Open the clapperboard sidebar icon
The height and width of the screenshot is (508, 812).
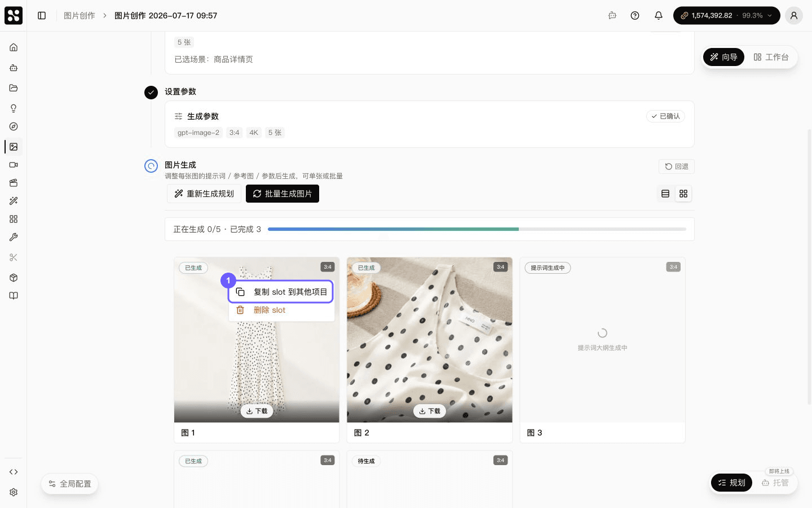click(x=14, y=183)
